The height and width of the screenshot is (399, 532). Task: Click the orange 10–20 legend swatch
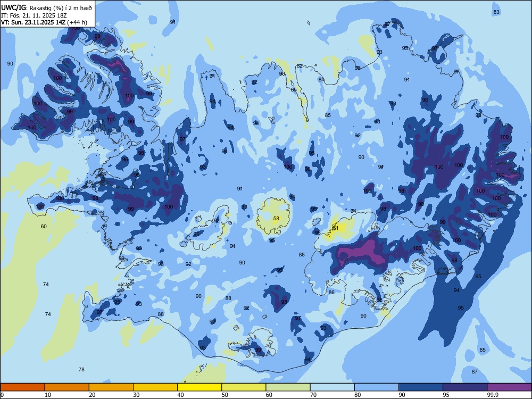(67, 387)
